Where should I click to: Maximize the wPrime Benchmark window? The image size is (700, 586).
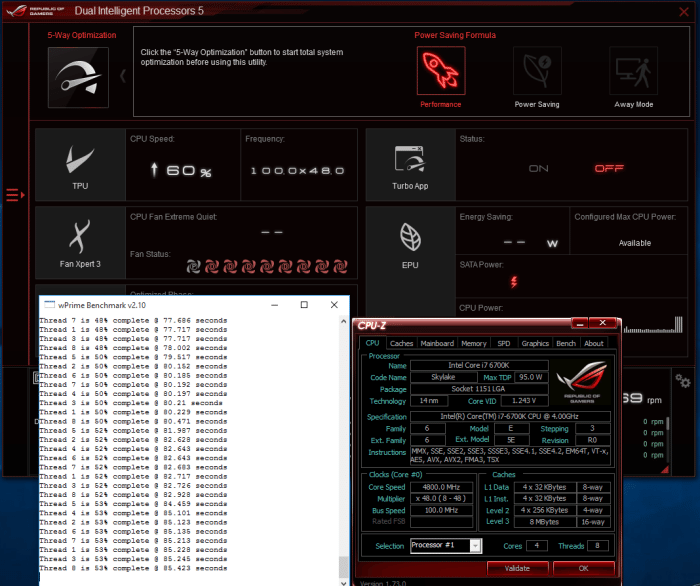(x=304, y=305)
